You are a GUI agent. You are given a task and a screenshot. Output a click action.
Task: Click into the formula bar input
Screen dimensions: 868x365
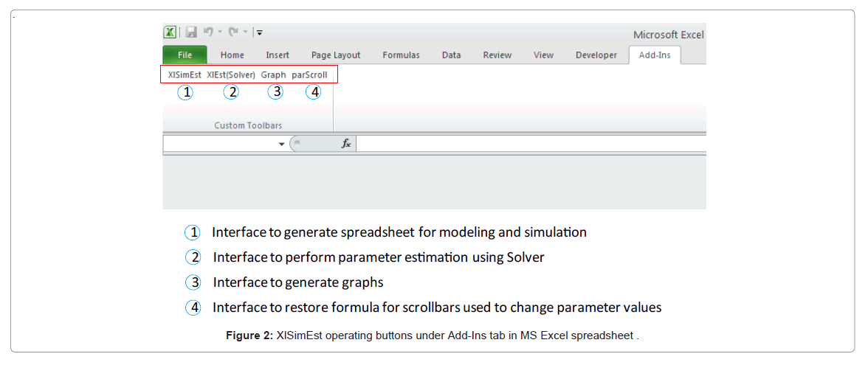tap(531, 144)
